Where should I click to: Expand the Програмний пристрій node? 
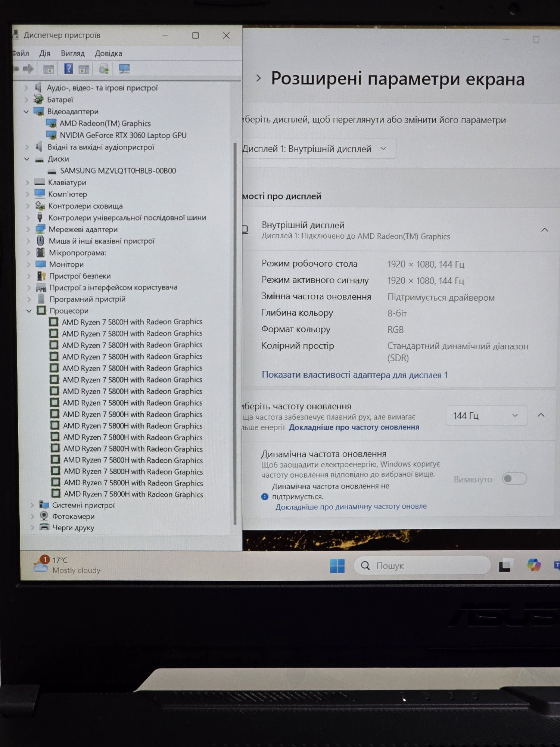(x=29, y=299)
